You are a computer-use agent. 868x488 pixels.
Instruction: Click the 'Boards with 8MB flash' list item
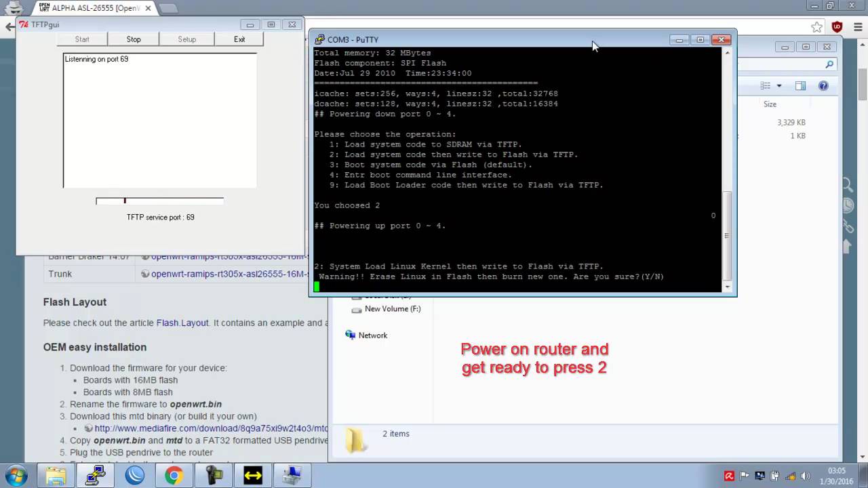pos(127,392)
